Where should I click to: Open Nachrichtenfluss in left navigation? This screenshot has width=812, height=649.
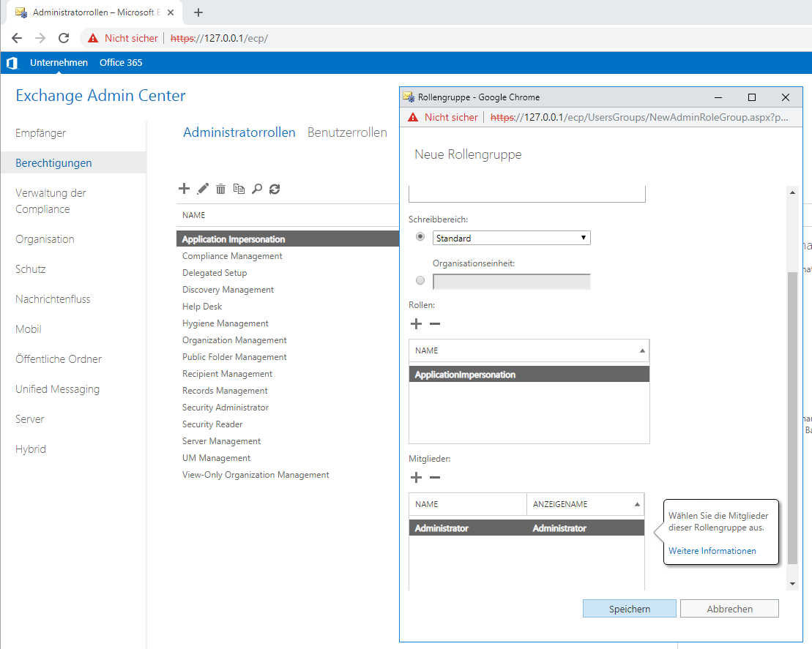tap(51, 299)
